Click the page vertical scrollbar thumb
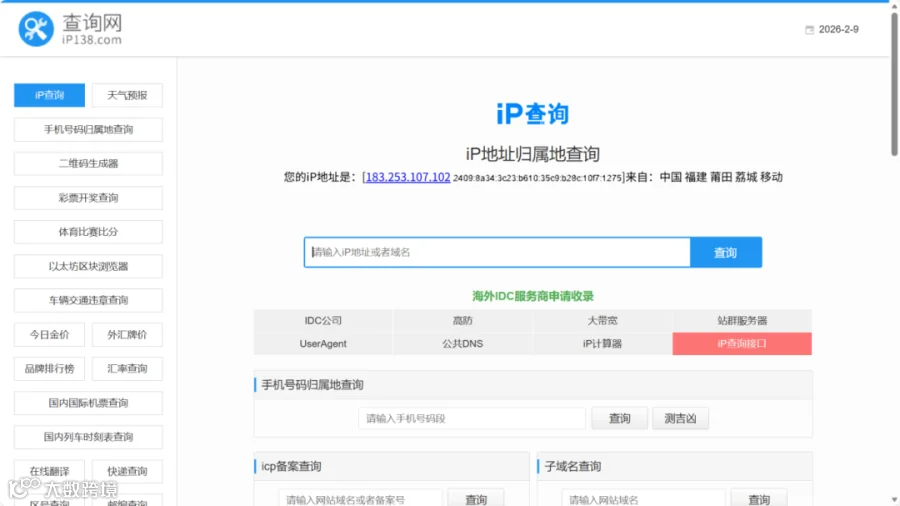Image resolution: width=900 pixels, height=506 pixels. click(894, 83)
